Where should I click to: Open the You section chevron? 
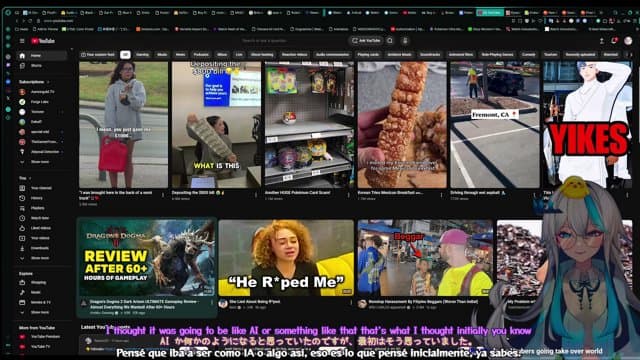click(x=30, y=178)
